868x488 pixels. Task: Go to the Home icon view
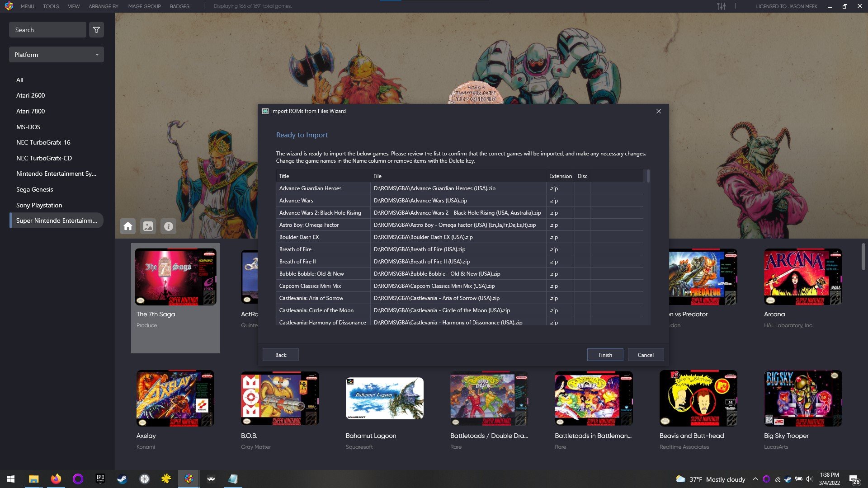pos(128,226)
